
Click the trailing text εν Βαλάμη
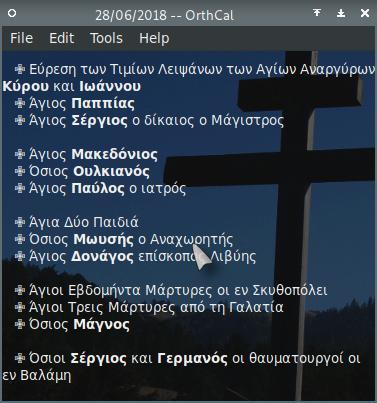[x=37, y=376]
